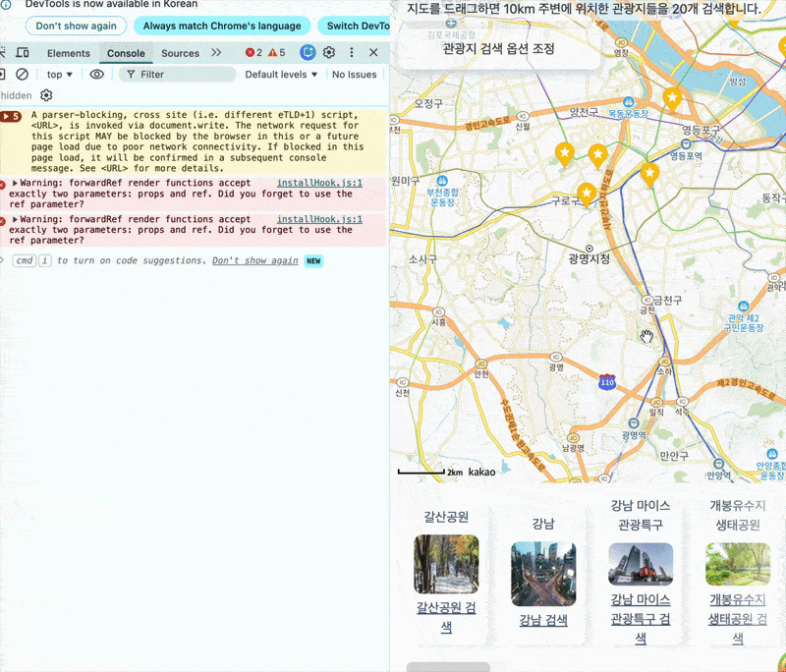This screenshot has height=672, width=786.
Task: Click the star marker near 구로구
Action: tap(587, 193)
